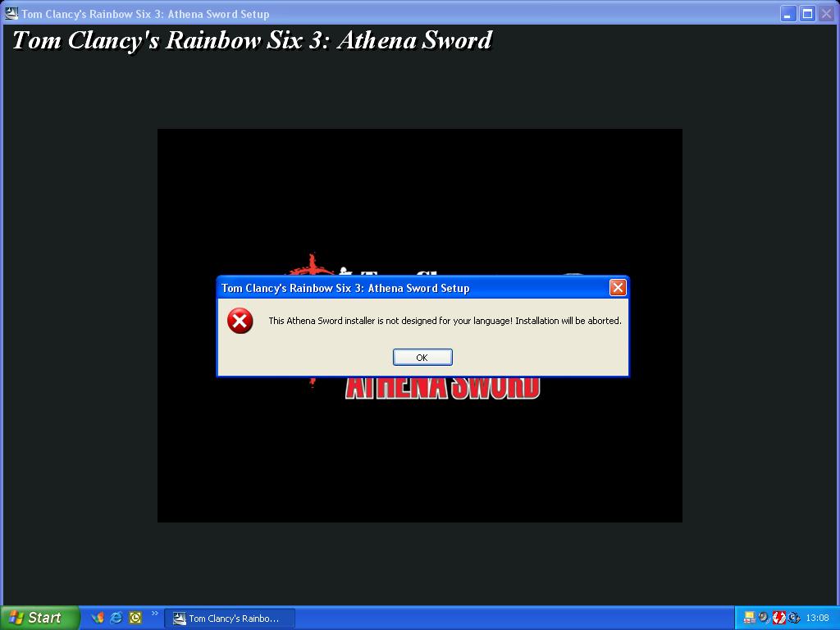The width and height of the screenshot is (840, 630).
Task: Launch MSN butterfly icon in Quick Launch
Action: pos(98,618)
